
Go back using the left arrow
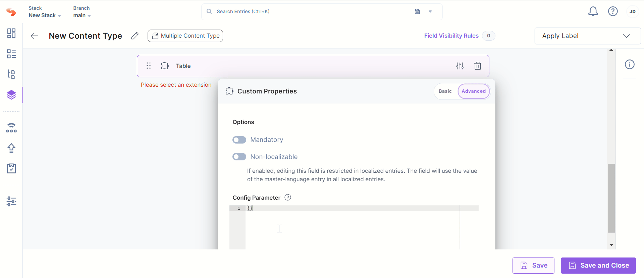click(34, 36)
